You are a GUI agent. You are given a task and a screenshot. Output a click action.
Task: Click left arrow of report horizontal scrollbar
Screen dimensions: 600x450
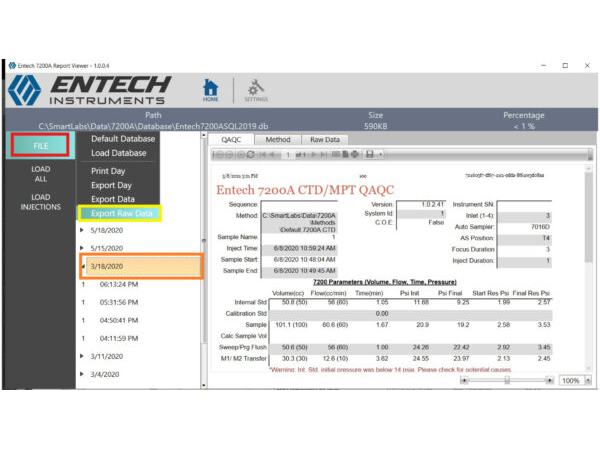pyautogui.click(x=464, y=380)
